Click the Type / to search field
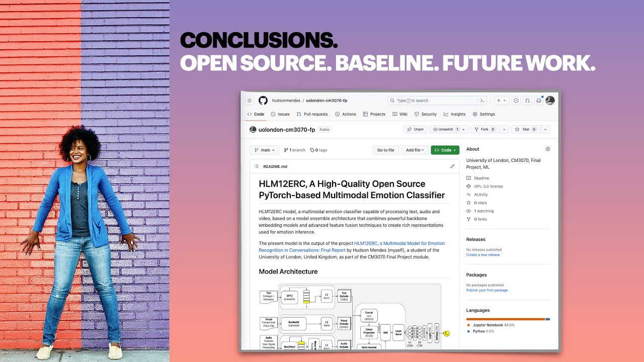Screen dimensions: 644x362 pyautogui.click(x=437, y=101)
